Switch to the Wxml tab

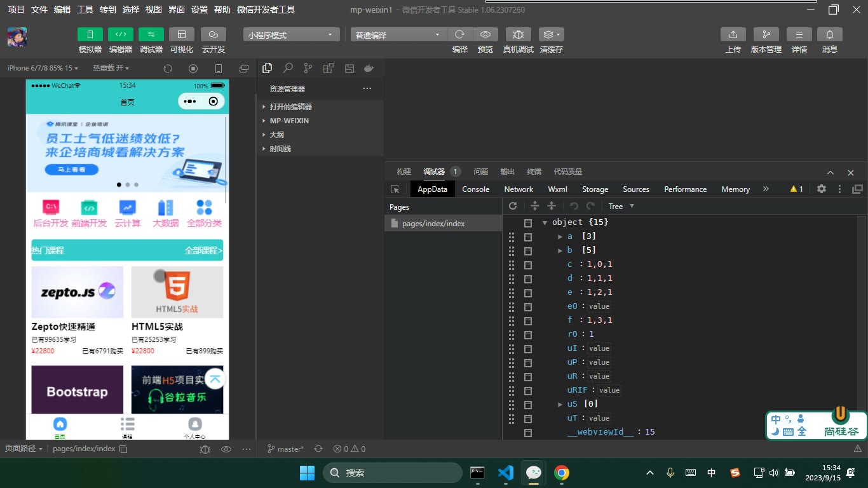pyautogui.click(x=557, y=189)
